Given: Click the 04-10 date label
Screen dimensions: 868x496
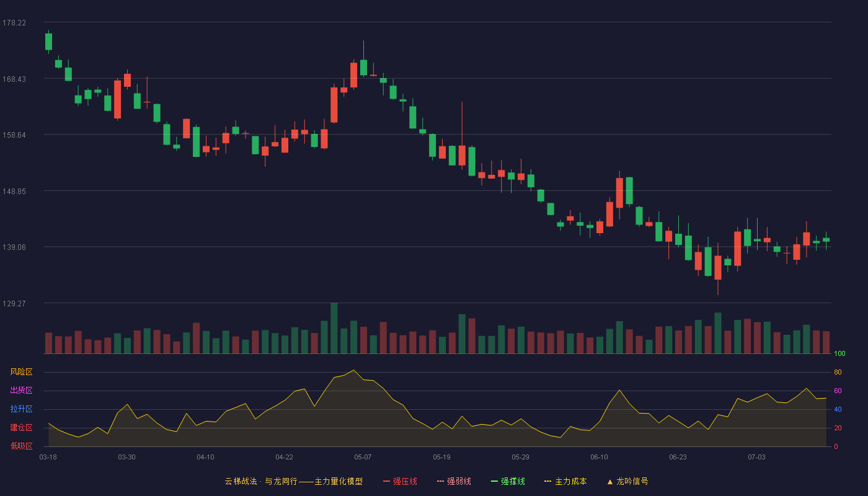Looking at the screenshot, I should (x=205, y=457).
